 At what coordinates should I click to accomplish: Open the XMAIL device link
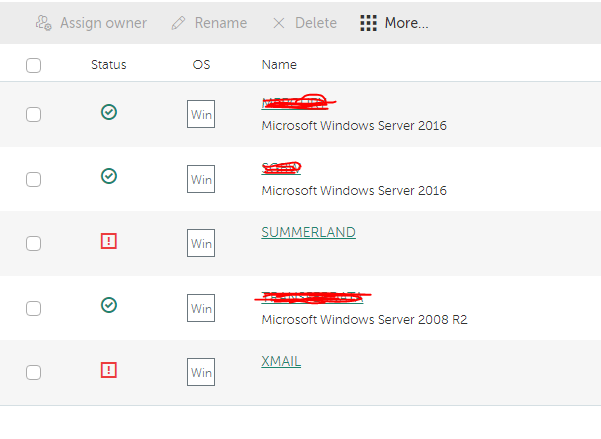coord(281,362)
